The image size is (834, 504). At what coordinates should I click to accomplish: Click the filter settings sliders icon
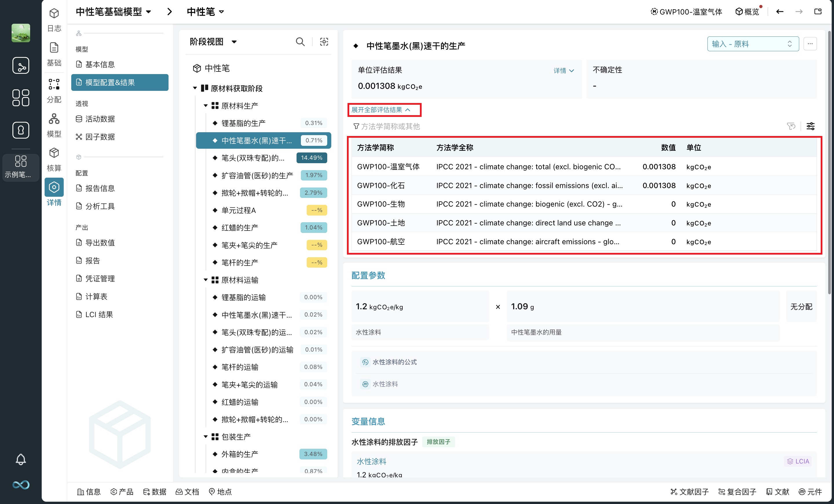point(810,126)
